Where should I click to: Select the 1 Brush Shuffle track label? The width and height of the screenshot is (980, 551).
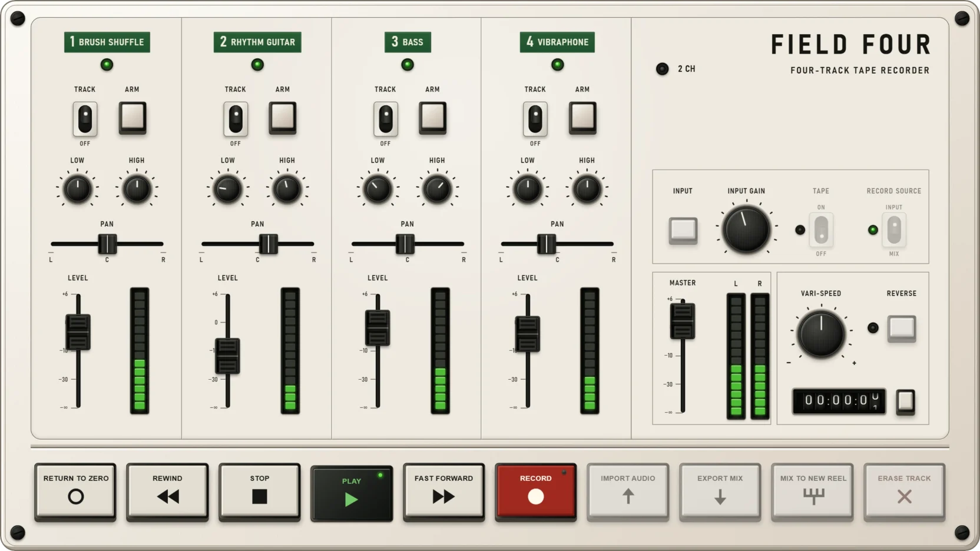click(x=107, y=42)
